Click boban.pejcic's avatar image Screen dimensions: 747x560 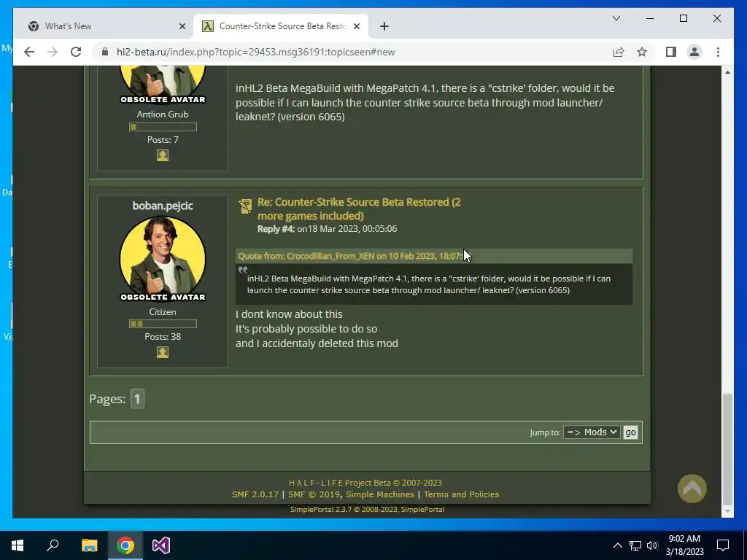pyautogui.click(x=163, y=259)
